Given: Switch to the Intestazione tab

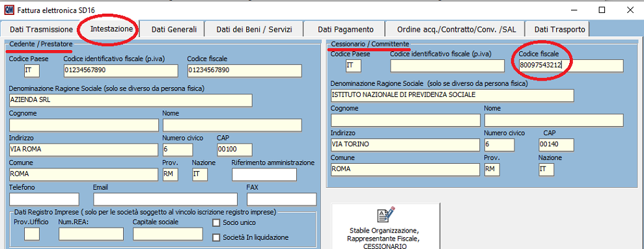Looking at the screenshot, I should coord(111,29).
